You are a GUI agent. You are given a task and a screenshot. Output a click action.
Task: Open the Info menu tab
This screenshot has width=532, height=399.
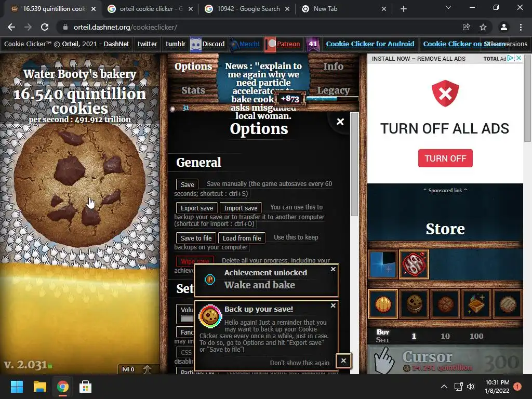point(333,66)
